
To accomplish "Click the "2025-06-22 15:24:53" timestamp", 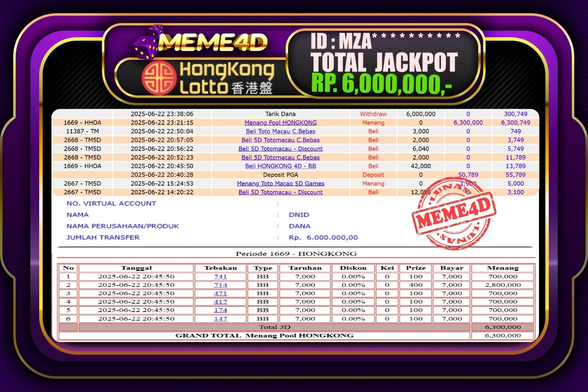I will [x=162, y=183].
